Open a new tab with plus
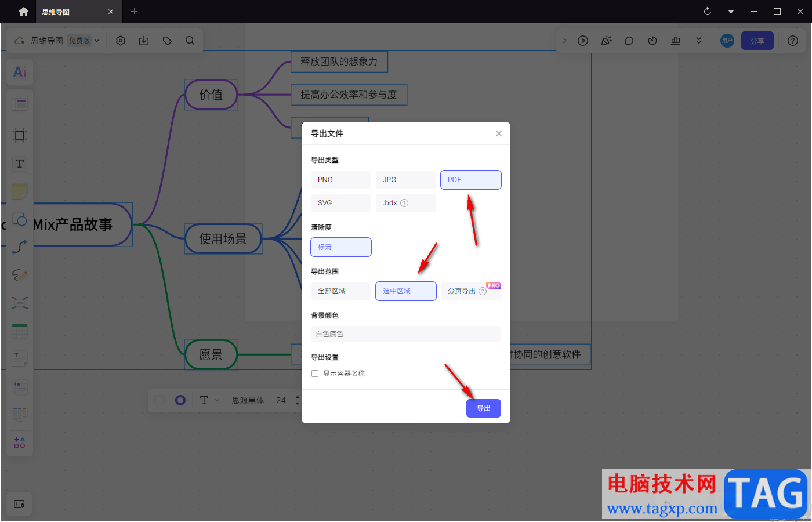 (x=134, y=12)
